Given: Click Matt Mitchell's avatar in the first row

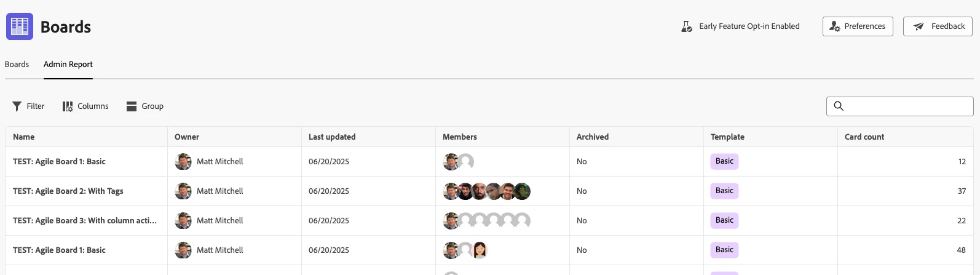Looking at the screenshot, I should pos(183,162).
